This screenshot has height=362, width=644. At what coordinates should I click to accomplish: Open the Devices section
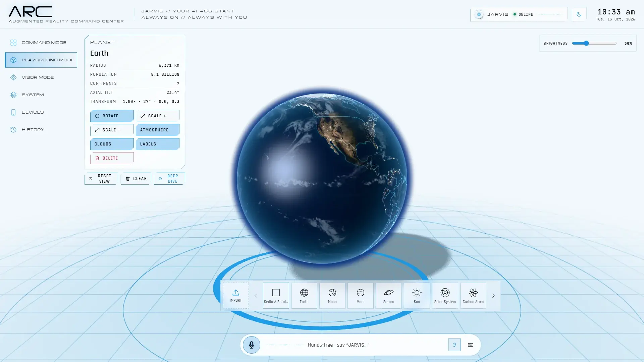point(41,112)
